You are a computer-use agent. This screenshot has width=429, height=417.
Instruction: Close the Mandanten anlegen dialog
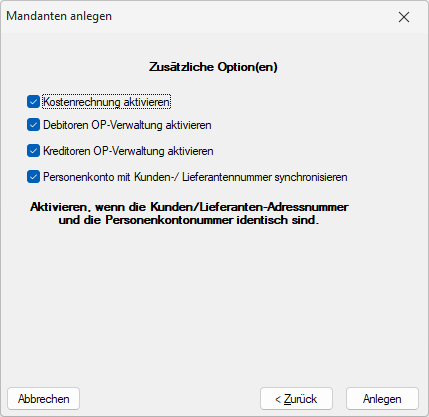[x=404, y=17]
